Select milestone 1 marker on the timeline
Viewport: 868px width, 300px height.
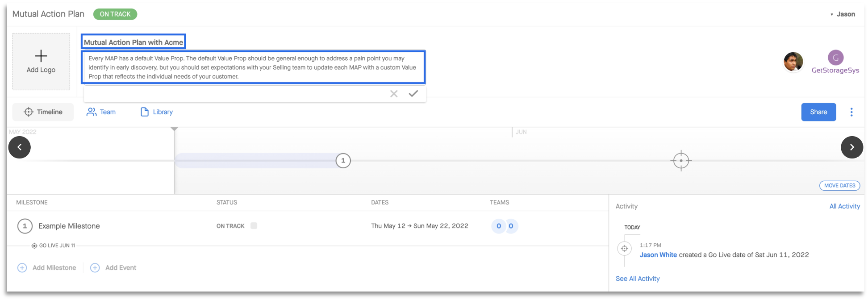tap(343, 161)
